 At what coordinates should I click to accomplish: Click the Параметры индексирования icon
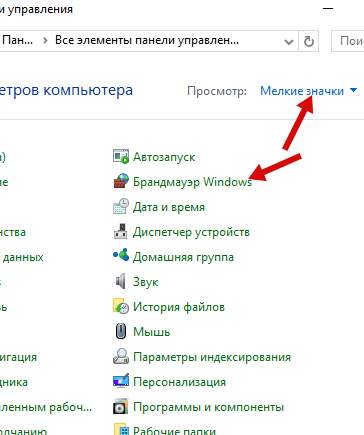pyautogui.click(x=121, y=356)
